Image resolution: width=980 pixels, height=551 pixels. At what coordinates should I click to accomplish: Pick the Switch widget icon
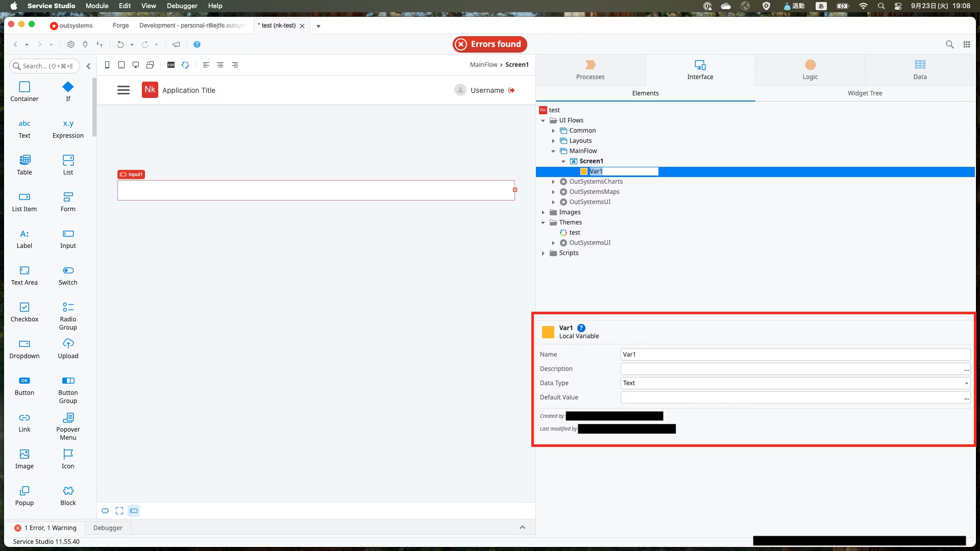click(68, 270)
